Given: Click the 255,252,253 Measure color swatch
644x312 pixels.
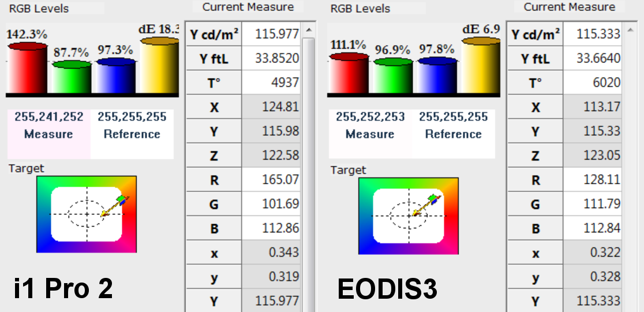Looking at the screenshot, I should 370,134.
